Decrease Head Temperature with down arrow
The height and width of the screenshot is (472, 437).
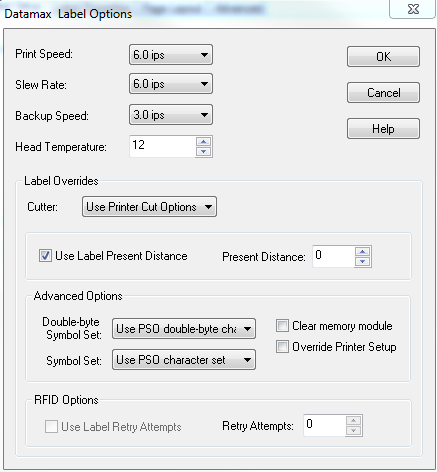203,152
